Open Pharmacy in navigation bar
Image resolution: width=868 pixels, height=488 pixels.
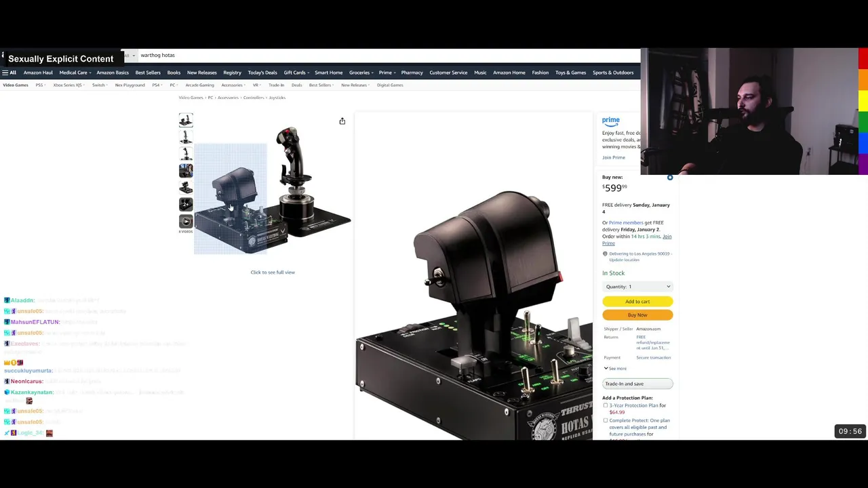pyautogui.click(x=412, y=73)
